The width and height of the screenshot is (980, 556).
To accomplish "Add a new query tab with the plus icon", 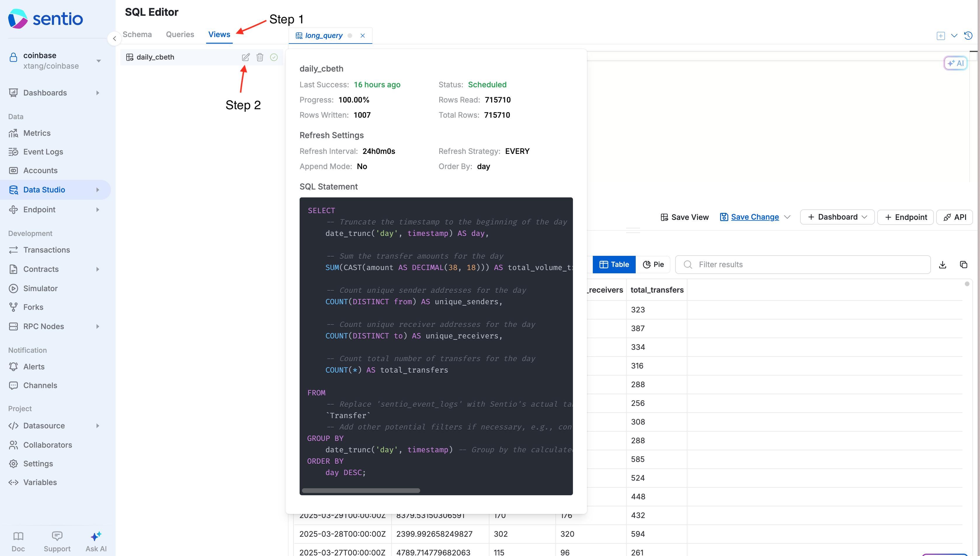I will click(x=940, y=36).
